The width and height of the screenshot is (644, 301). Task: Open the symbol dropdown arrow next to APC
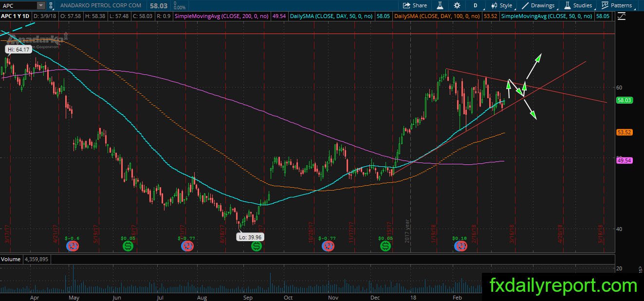40,5
